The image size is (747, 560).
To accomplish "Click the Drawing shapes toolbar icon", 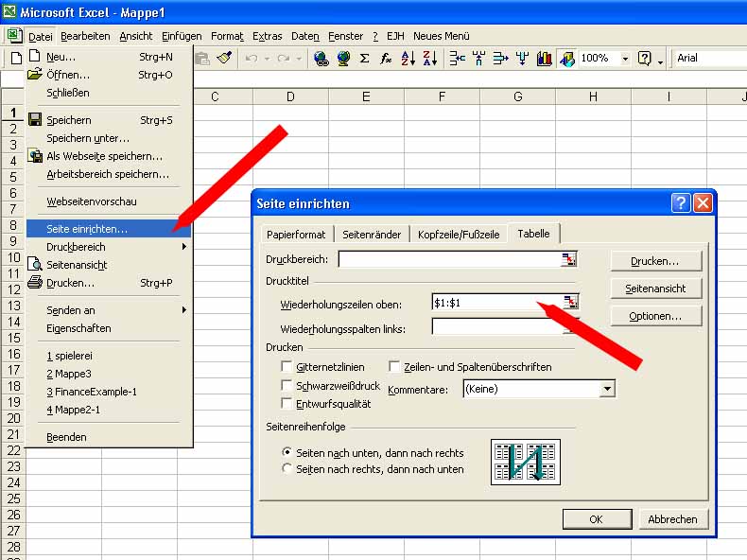I will tap(567, 59).
